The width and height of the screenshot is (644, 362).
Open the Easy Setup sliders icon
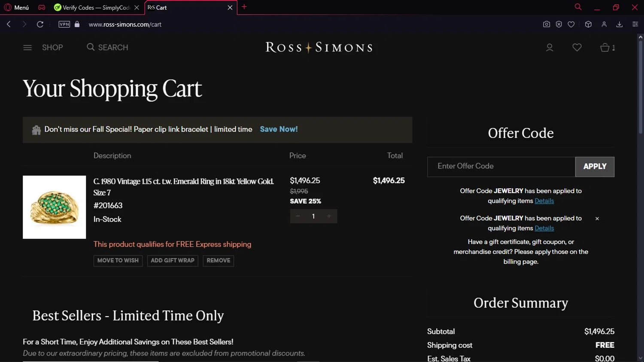coord(635,24)
